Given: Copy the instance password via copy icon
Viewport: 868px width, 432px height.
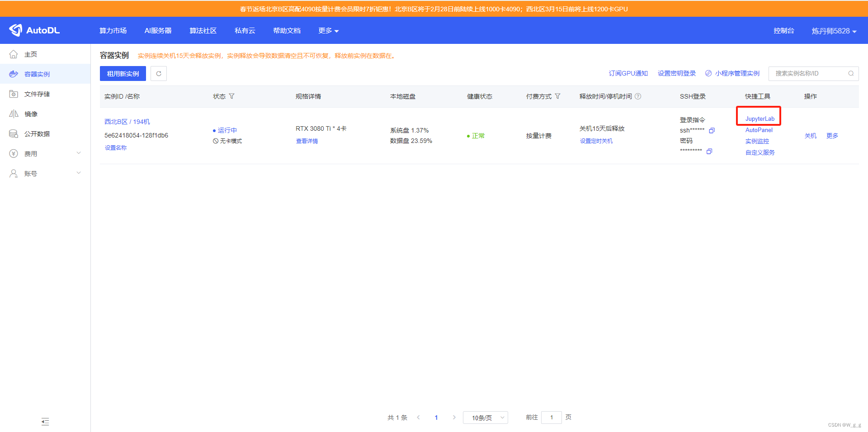Looking at the screenshot, I should (709, 152).
